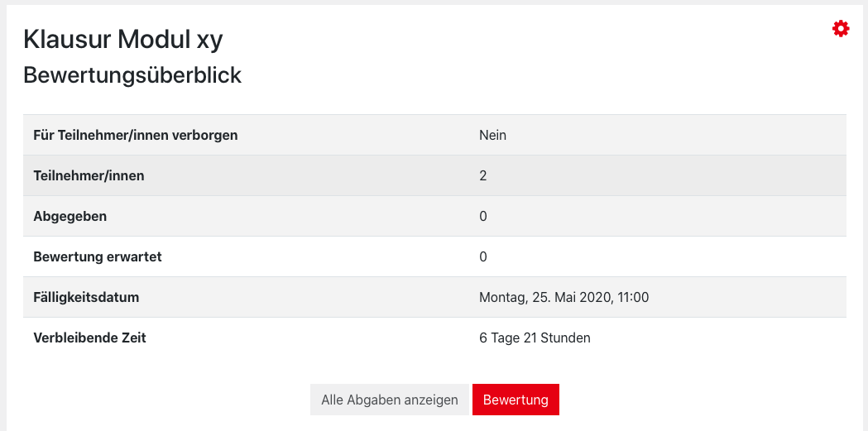Select the 'Für Teilnehmer/innen verborgen' row label

coord(135,135)
